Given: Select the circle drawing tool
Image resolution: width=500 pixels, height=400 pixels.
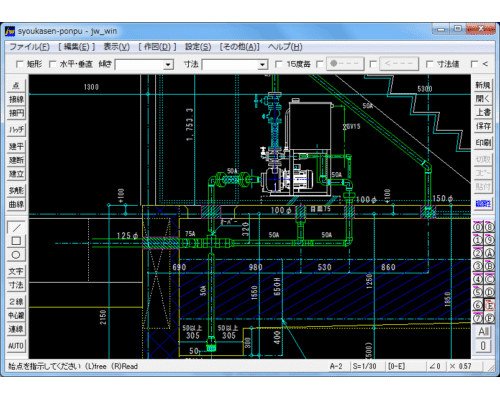Looking at the screenshot, I should click(x=16, y=255).
